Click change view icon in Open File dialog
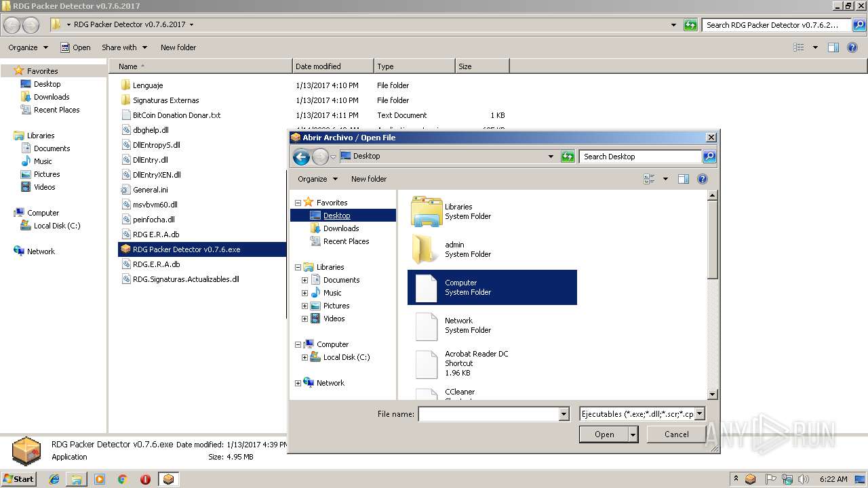 649,179
